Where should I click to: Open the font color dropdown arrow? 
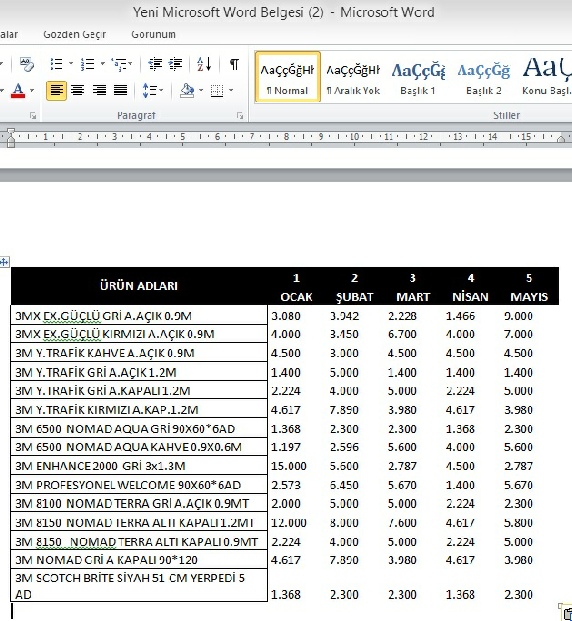coord(32,90)
